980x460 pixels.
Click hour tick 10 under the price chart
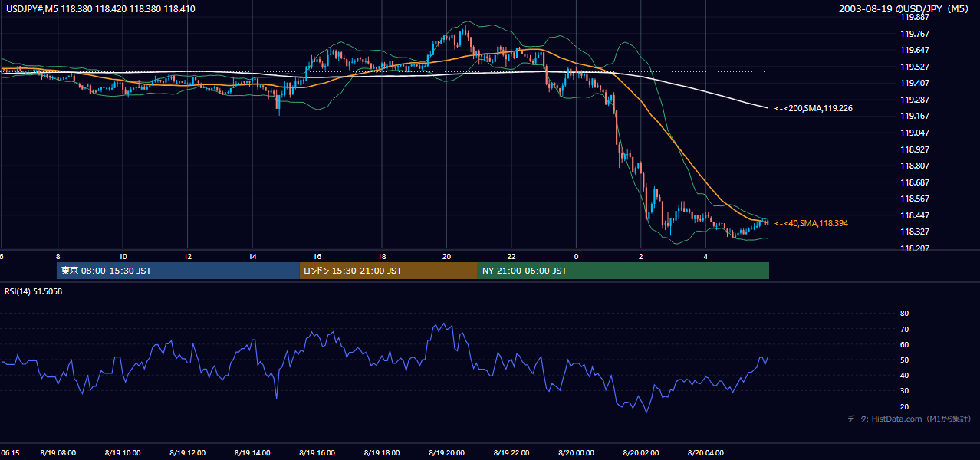click(x=123, y=256)
